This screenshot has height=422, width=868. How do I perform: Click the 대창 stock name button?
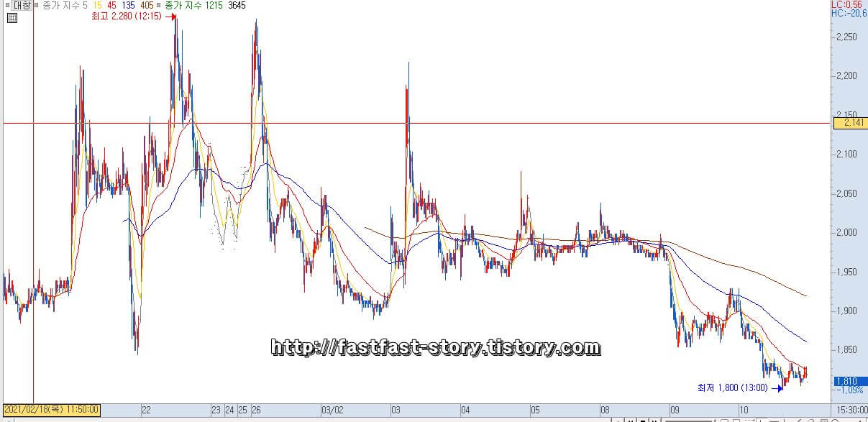22,6
